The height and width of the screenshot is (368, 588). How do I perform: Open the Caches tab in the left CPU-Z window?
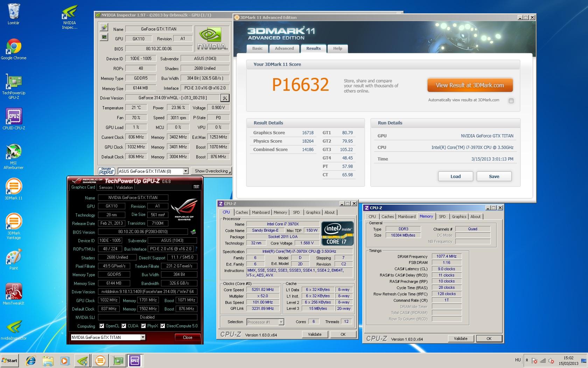[x=242, y=212]
